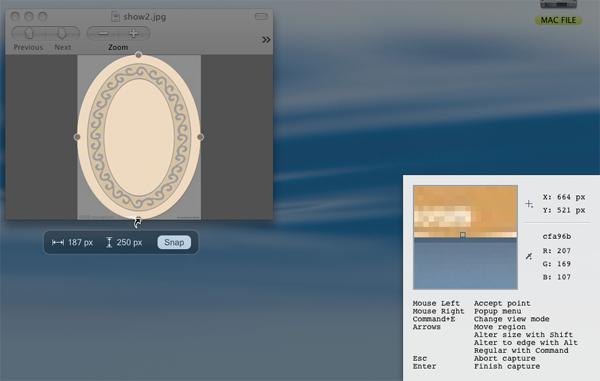Click the left ellipse selection handle
Image resolution: width=600 pixels, height=381 pixels.
click(x=77, y=137)
